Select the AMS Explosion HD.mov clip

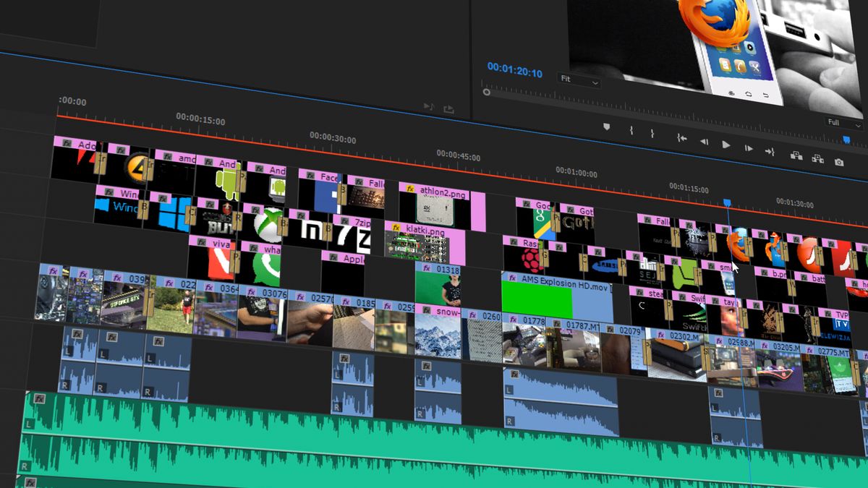point(557,297)
